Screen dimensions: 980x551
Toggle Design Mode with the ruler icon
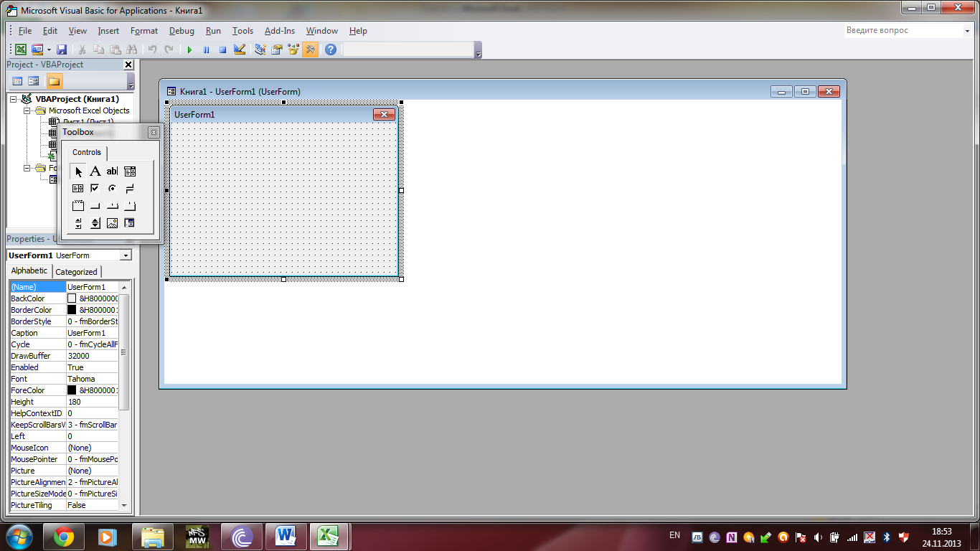coord(240,50)
